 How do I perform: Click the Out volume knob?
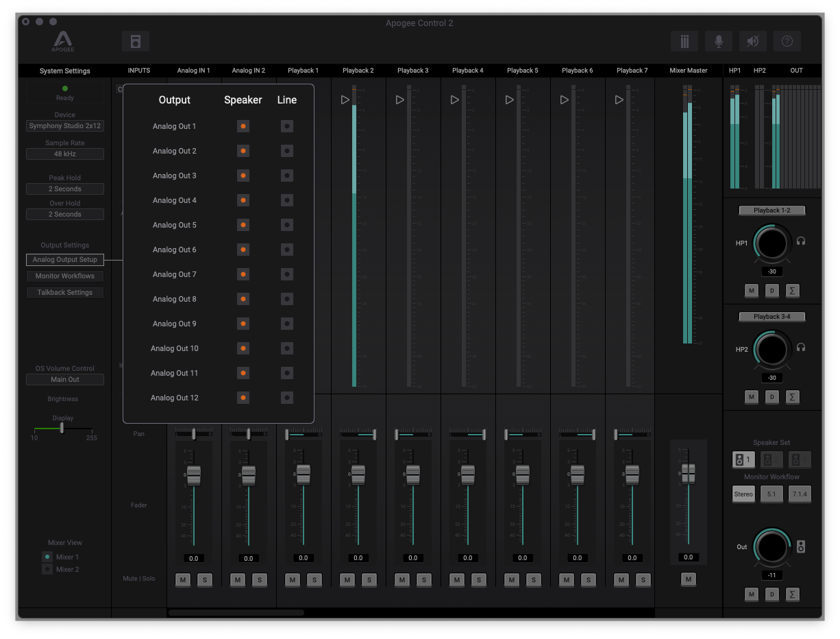pyautogui.click(x=772, y=546)
